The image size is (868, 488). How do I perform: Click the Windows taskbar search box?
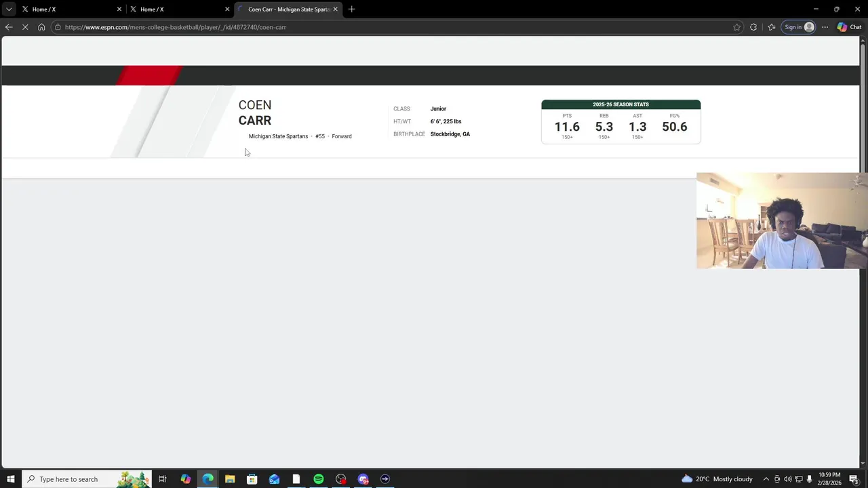click(x=87, y=479)
